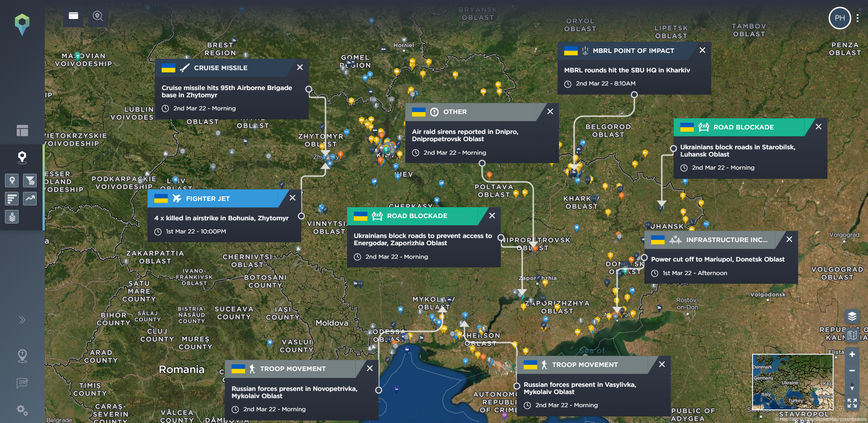Open the trend chart tool
The width and height of the screenshot is (868, 423).
[x=30, y=198]
